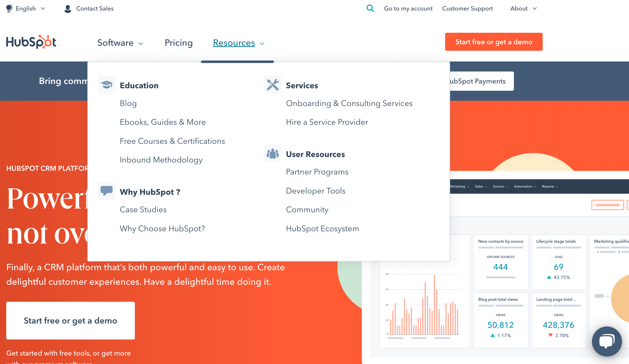Click the Lifecycle stage totals card
This screenshot has width=629, height=364.
558,262
